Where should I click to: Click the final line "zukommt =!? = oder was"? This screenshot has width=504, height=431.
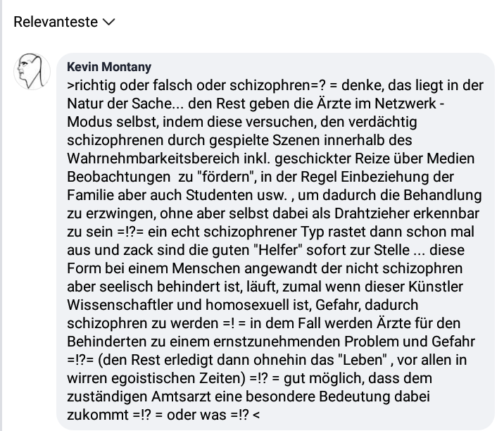[x=163, y=416]
